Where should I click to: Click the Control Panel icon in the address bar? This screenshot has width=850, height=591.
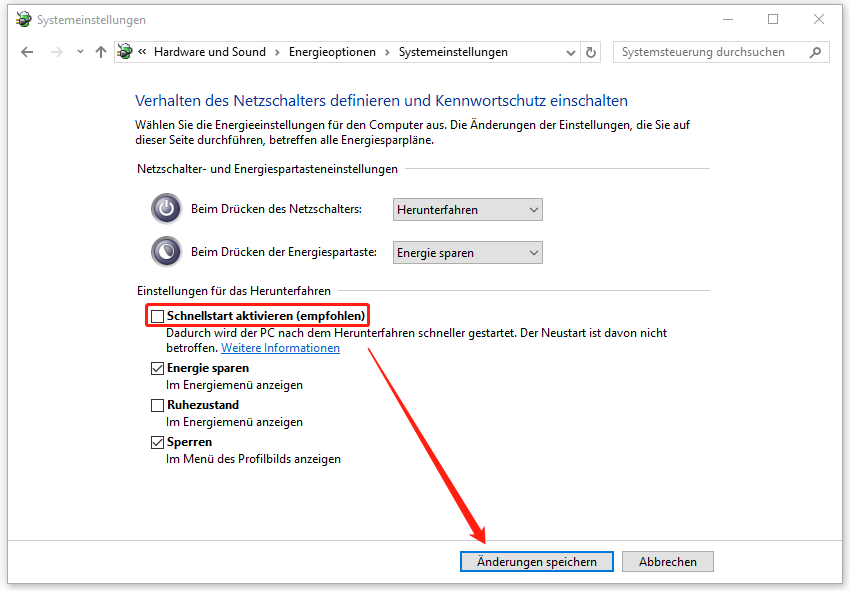pos(123,51)
